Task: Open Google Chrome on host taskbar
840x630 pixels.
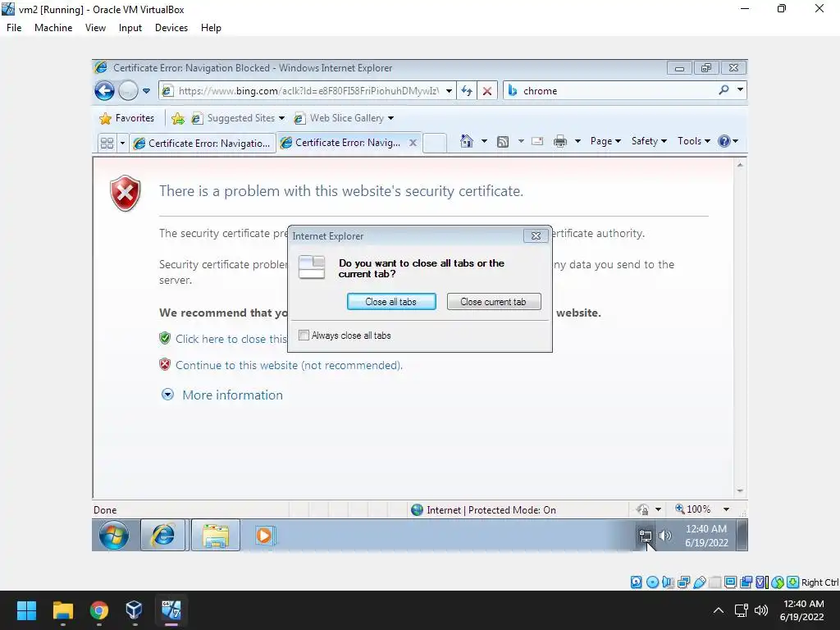Action: [99, 610]
